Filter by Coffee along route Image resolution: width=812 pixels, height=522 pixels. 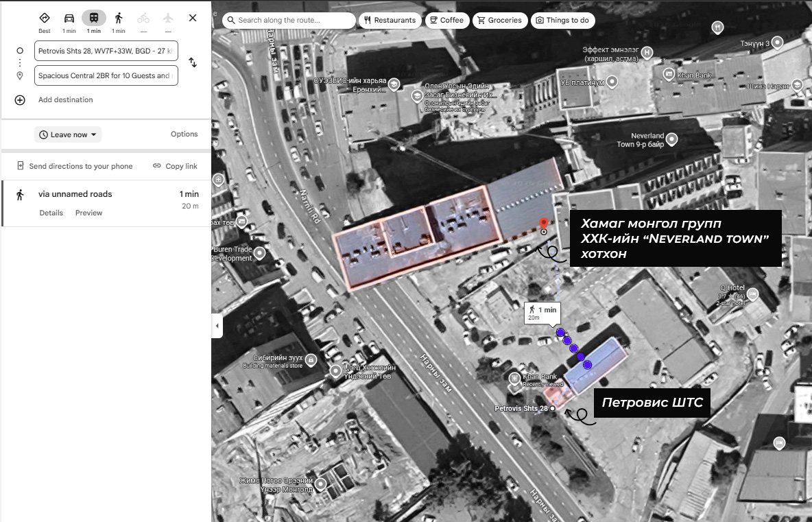(x=446, y=21)
